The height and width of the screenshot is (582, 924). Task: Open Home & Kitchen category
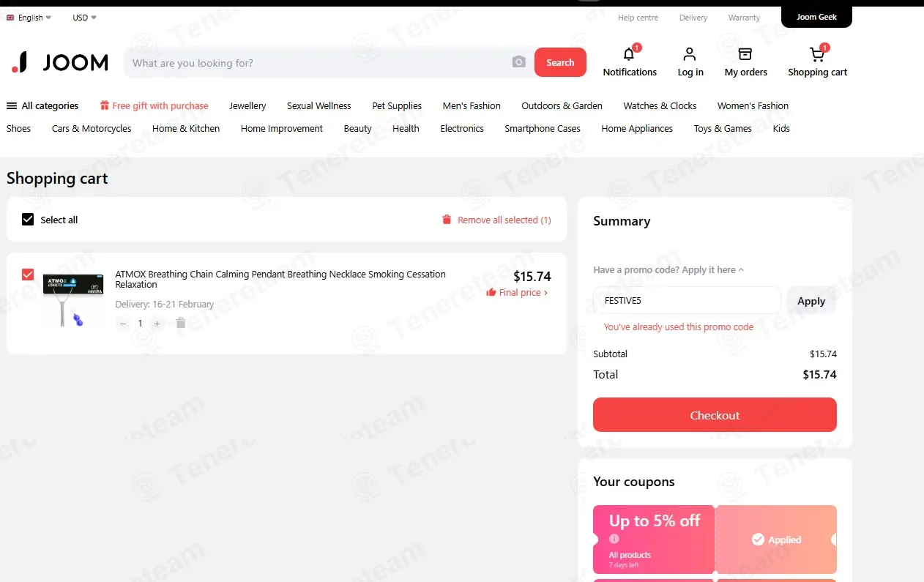point(186,128)
